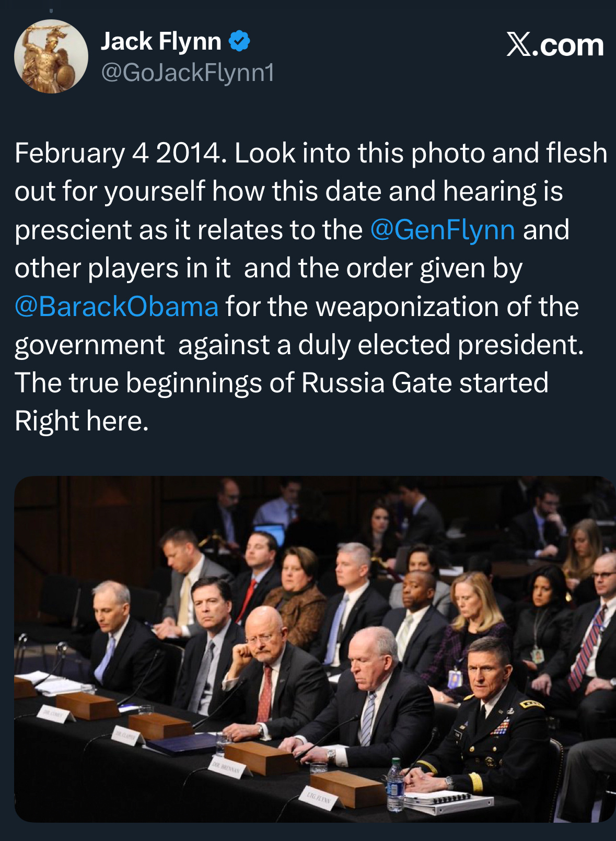
Task: Open the @GenFlynn mention link
Action: (x=443, y=230)
